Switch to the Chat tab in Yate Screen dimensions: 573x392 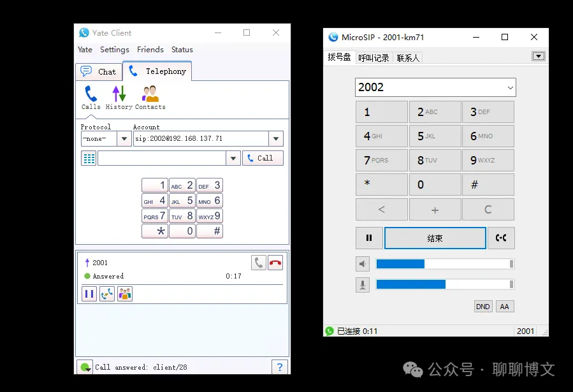tap(99, 71)
